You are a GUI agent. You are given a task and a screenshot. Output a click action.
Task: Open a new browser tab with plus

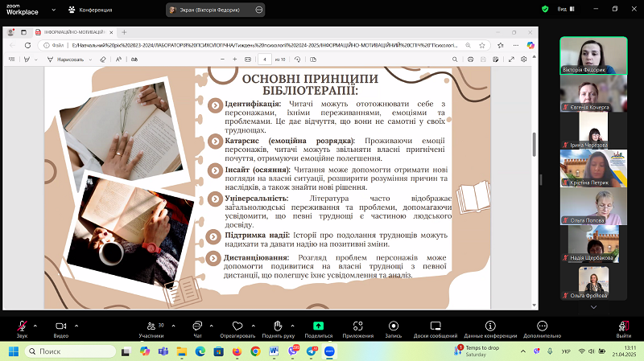pos(124,32)
